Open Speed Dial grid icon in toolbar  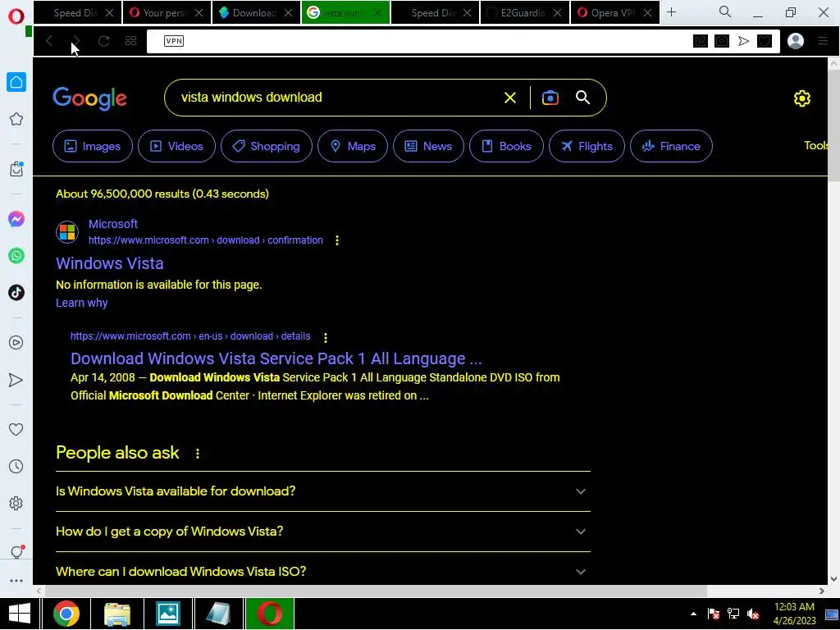coord(130,41)
